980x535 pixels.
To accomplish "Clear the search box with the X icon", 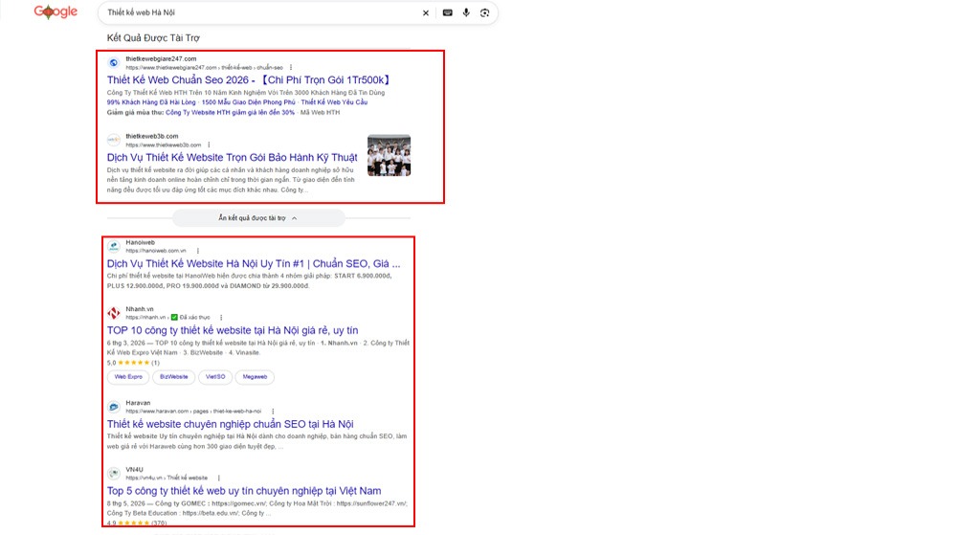I will click(x=426, y=12).
